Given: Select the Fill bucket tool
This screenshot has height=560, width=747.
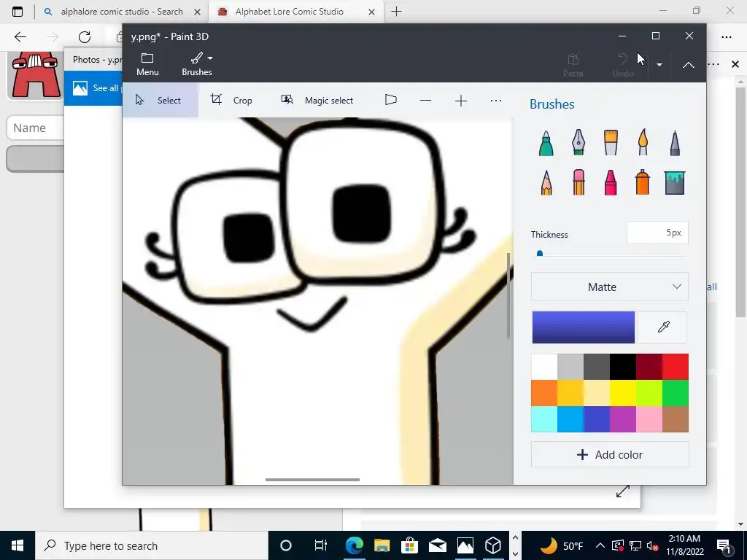Looking at the screenshot, I should pos(675,182).
